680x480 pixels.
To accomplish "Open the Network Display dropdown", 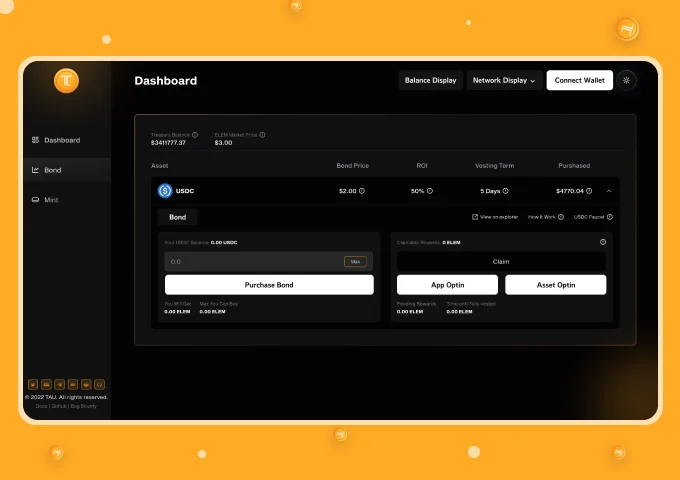I will tap(504, 80).
